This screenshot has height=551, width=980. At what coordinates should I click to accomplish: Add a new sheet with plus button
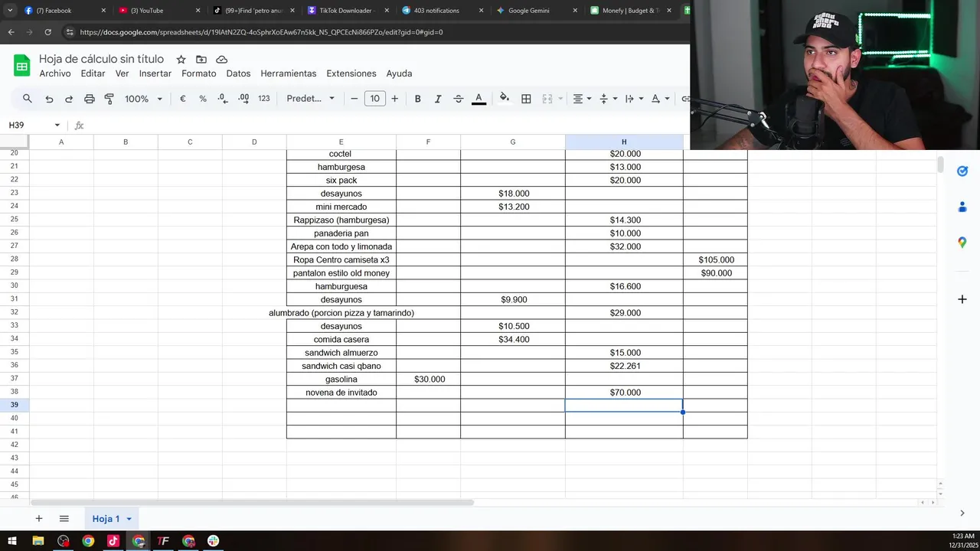pos(39,519)
